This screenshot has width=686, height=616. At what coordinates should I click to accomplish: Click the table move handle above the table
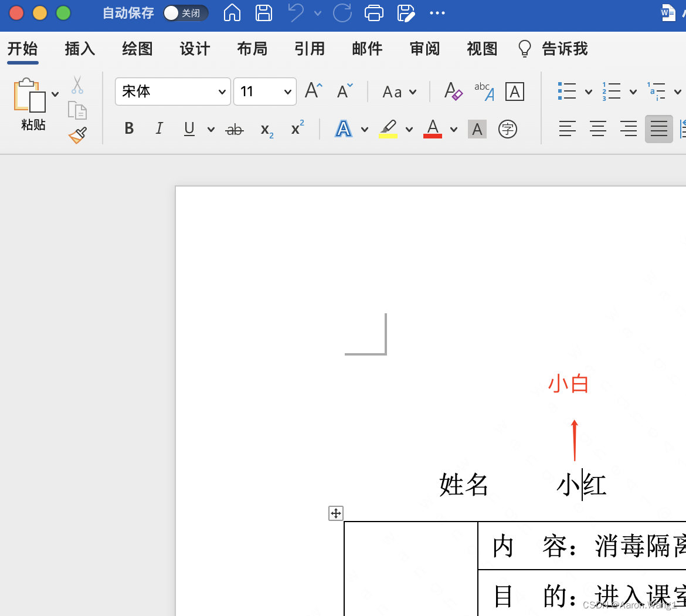(x=335, y=513)
